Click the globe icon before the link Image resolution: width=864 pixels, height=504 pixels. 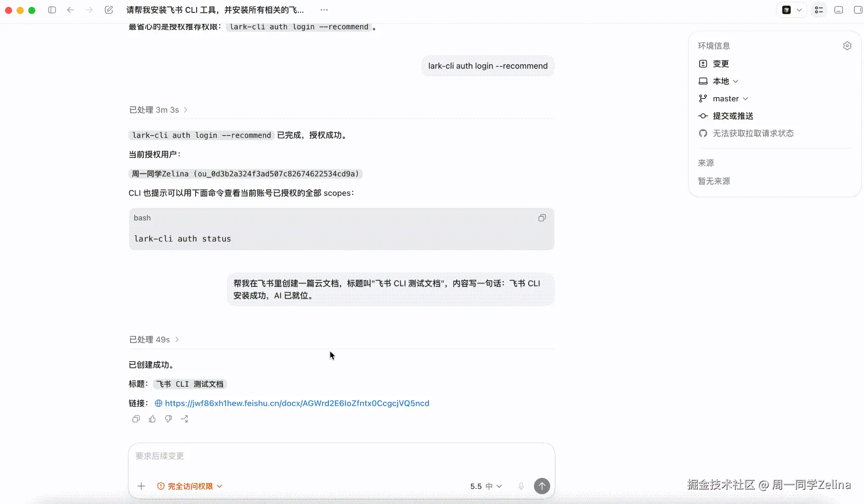click(x=159, y=403)
